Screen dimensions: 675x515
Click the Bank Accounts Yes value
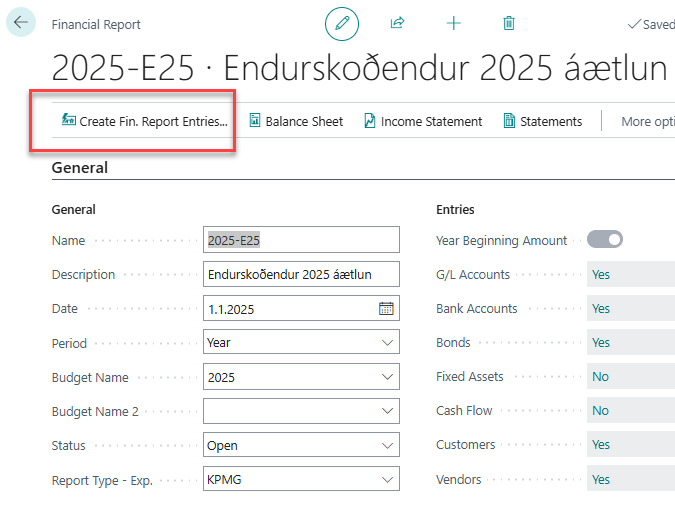coord(601,308)
